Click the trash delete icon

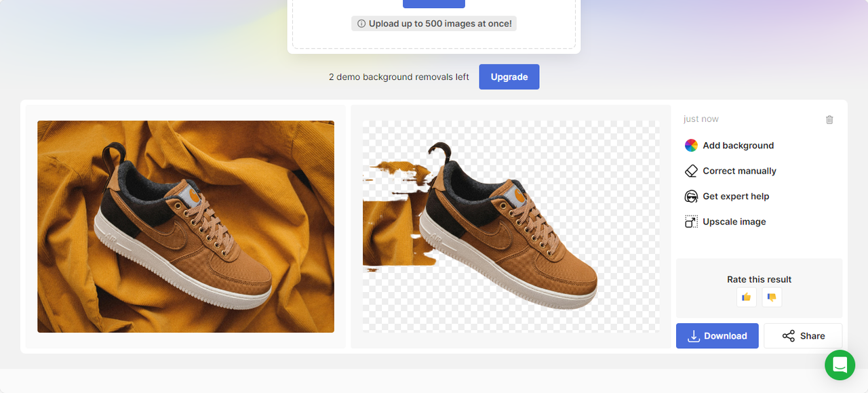[829, 119]
